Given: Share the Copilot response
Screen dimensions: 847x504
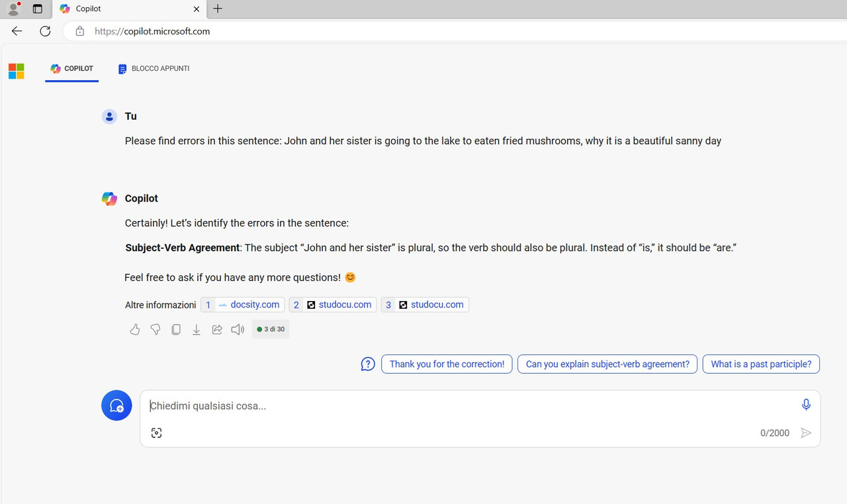Looking at the screenshot, I should (x=217, y=329).
